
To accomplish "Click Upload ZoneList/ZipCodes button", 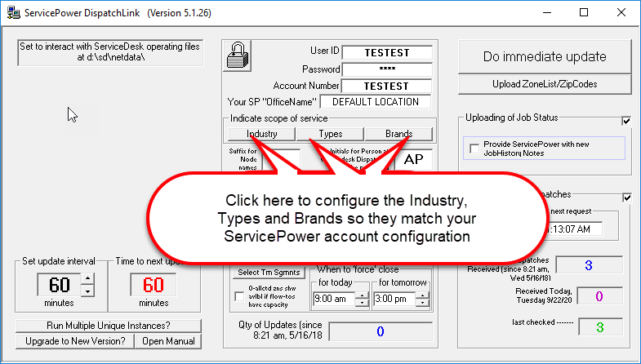I will [544, 84].
